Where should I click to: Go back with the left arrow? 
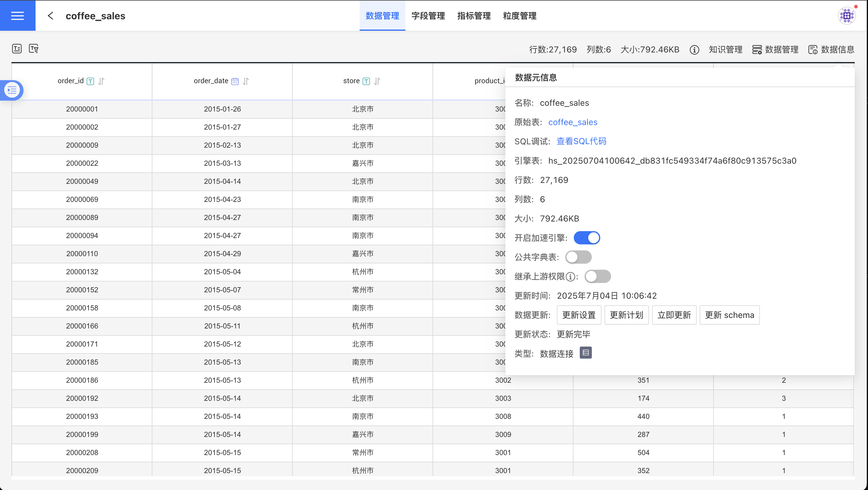[x=51, y=15]
